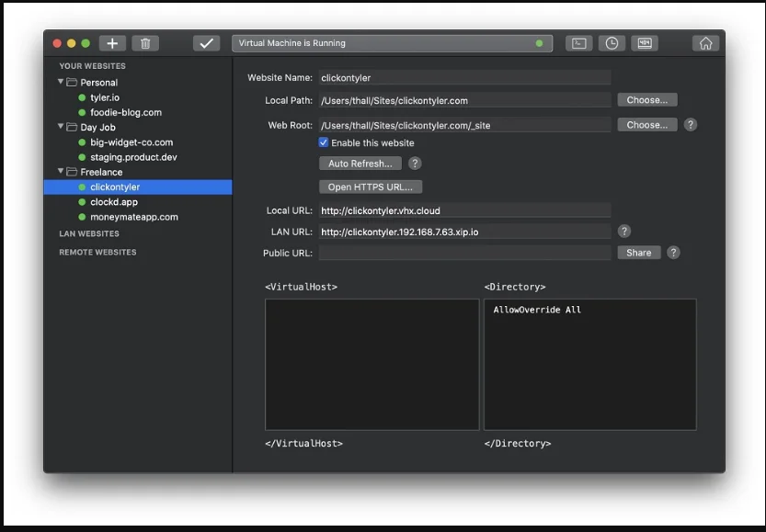Select clockd.app website
Screen dimensions: 766x532
[x=114, y=202]
